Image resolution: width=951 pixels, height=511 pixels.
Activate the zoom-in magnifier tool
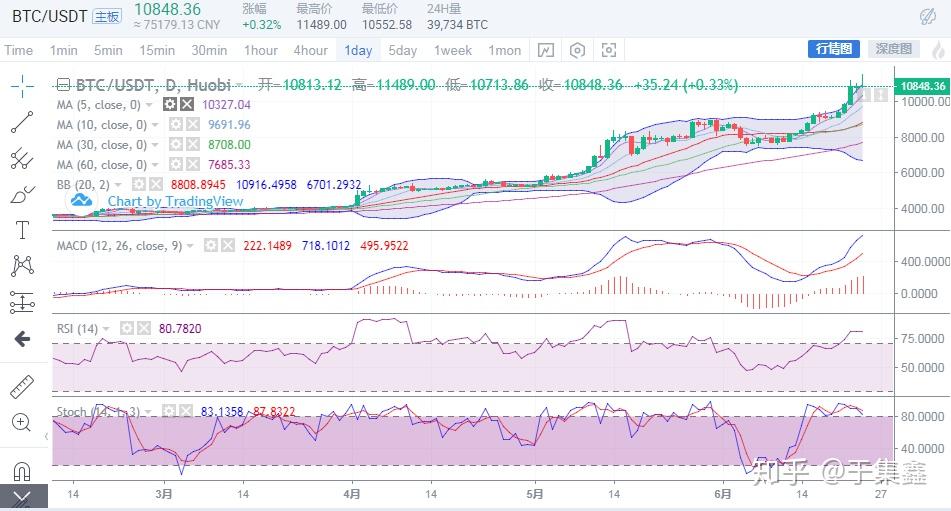(22, 422)
